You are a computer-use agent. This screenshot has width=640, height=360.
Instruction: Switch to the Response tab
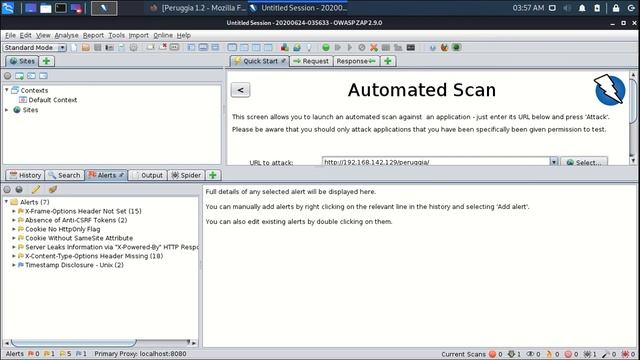click(356, 61)
